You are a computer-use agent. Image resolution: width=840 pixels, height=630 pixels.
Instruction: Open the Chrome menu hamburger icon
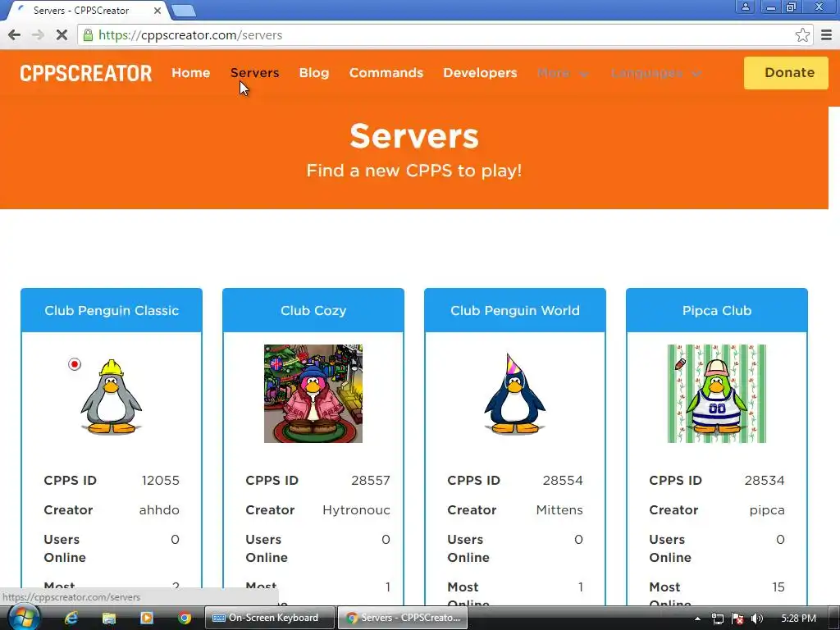tap(827, 35)
